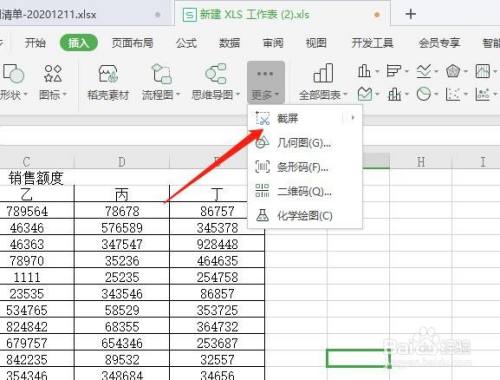
Task: Open the 视图 tab
Action: (316, 43)
